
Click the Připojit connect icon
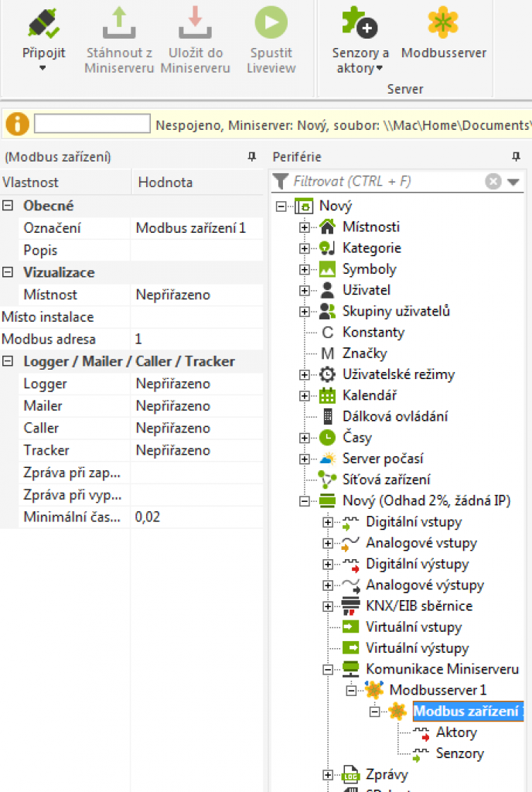point(43,23)
